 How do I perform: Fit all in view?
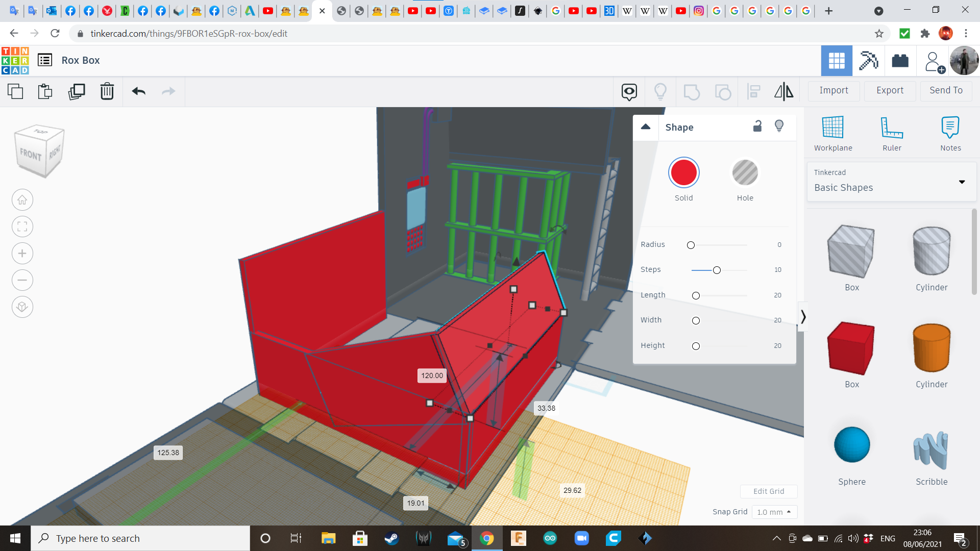click(22, 227)
